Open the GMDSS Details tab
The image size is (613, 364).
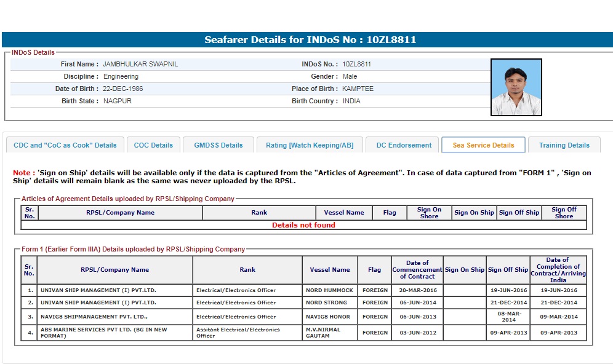[x=218, y=145]
